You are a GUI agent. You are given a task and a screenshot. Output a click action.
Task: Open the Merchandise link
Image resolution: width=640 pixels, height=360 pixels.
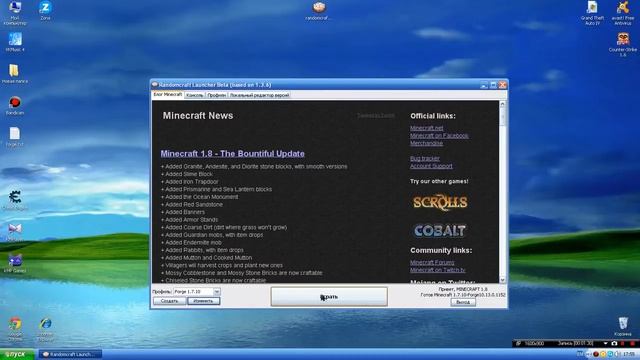427,143
